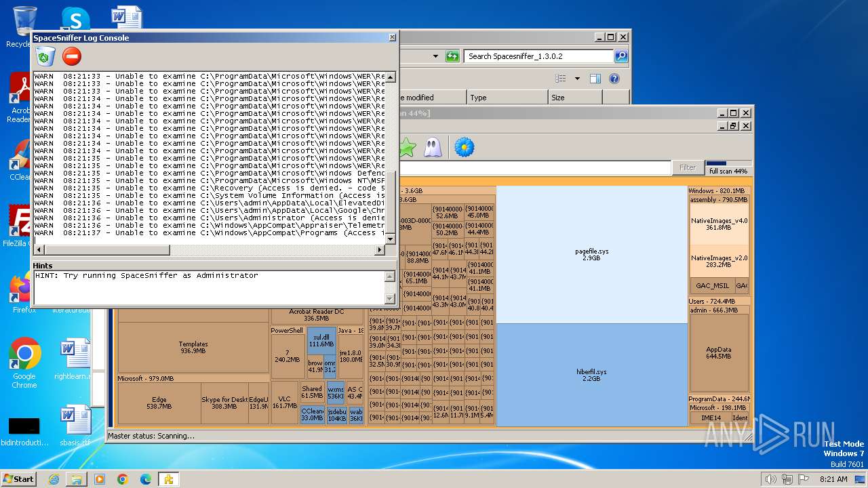Sort Explorer files by the Size column
The image size is (868, 488).
575,98
